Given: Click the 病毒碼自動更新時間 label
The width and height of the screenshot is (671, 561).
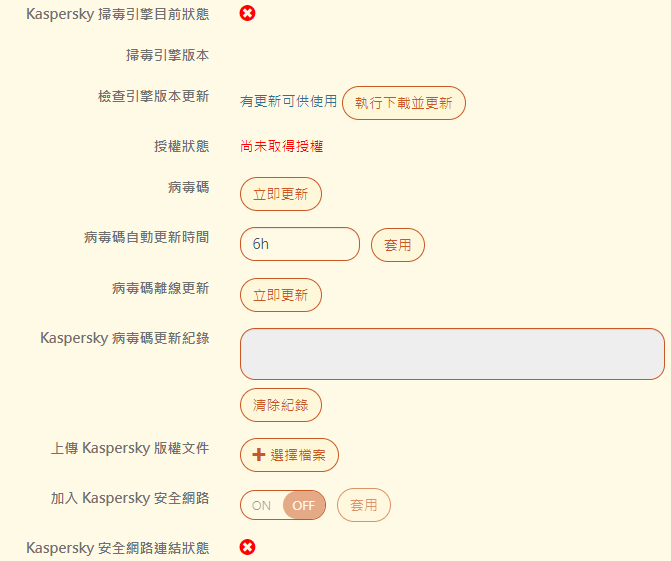Looking at the screenshot, I should pos(147,238).
